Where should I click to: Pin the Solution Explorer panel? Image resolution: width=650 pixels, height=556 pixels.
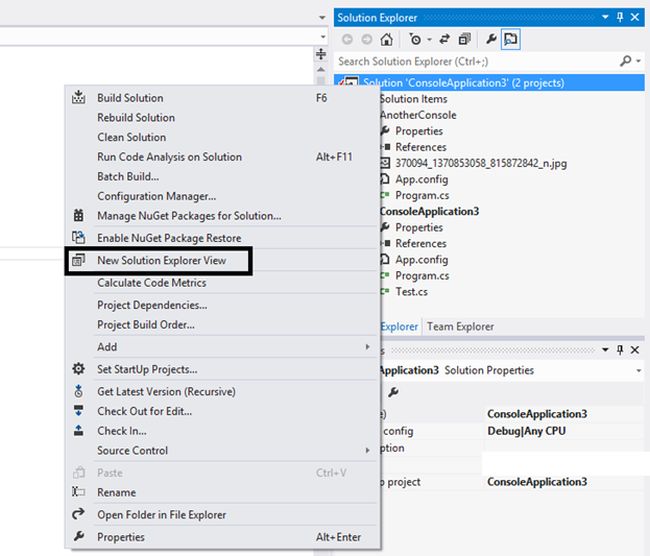[x=620, y=17]
